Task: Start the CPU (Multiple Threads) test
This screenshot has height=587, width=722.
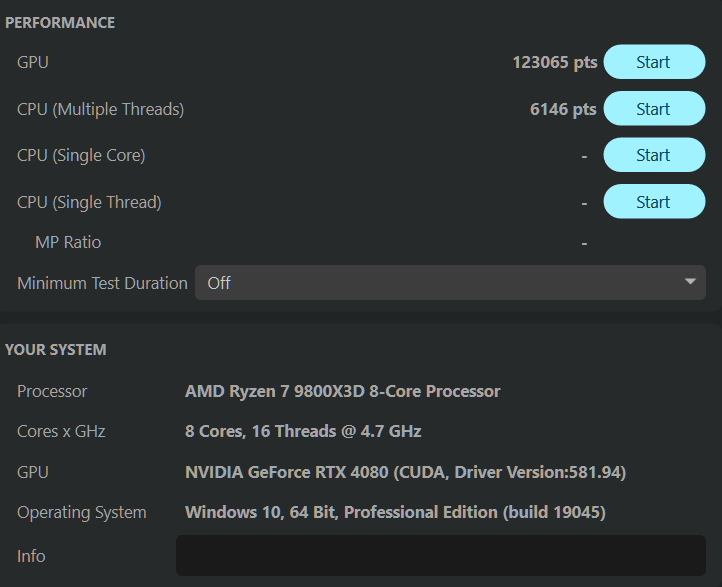Action: click(x=654, y=109)
